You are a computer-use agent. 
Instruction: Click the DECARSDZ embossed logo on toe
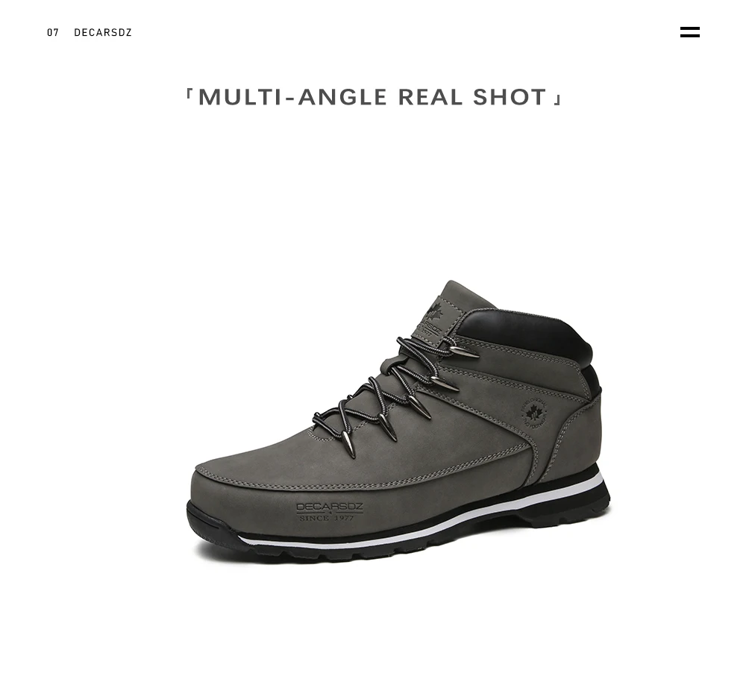pyautogui.click(x=330, y=507)
